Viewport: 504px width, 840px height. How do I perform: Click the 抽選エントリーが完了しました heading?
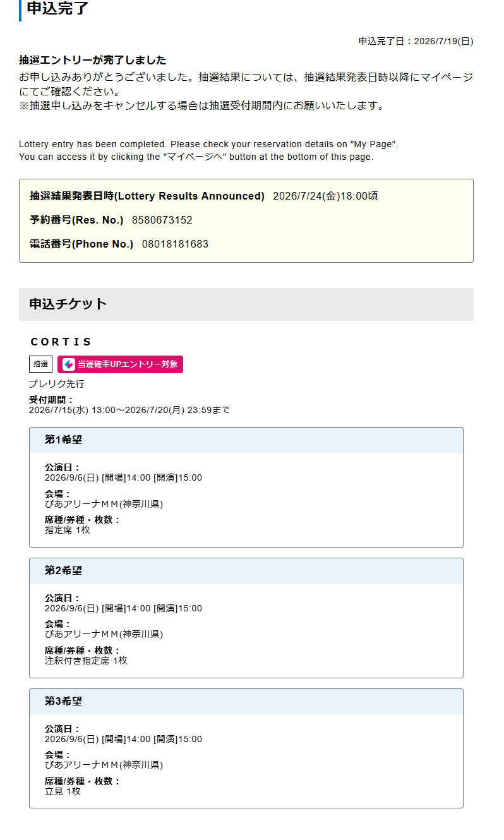click(93, 61)
